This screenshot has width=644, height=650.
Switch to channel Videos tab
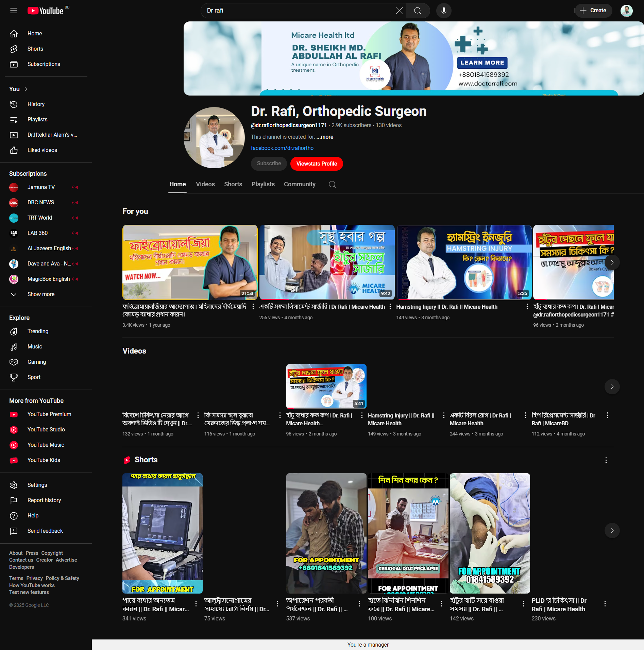click(x=205, y=184)
